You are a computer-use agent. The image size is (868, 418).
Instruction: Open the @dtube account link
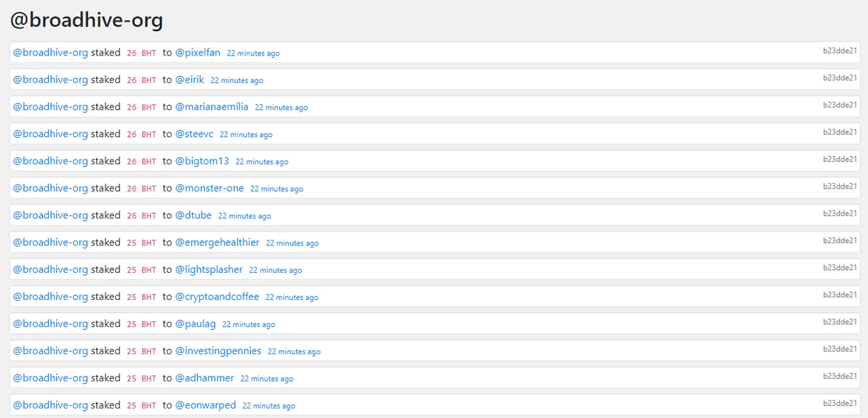point(194,215)
